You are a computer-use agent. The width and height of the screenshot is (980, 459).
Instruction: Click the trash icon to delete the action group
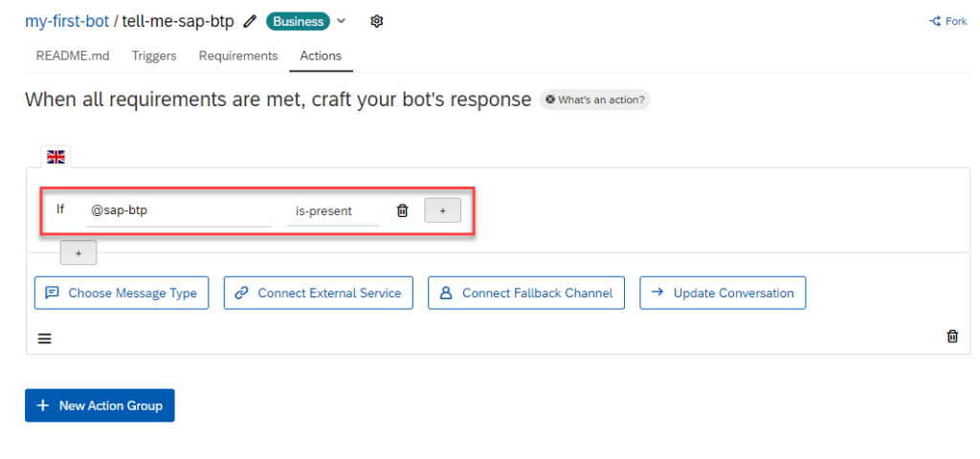(952, 337)
